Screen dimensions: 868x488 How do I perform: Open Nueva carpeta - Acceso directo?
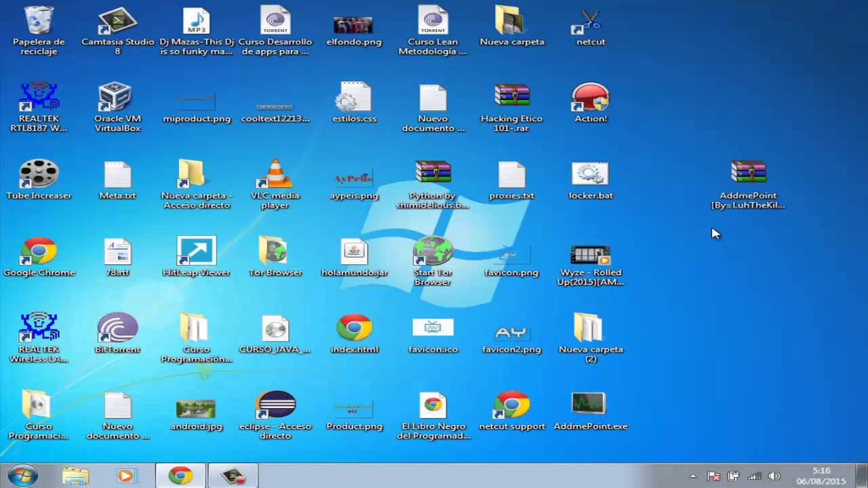(x=192, y=175)
